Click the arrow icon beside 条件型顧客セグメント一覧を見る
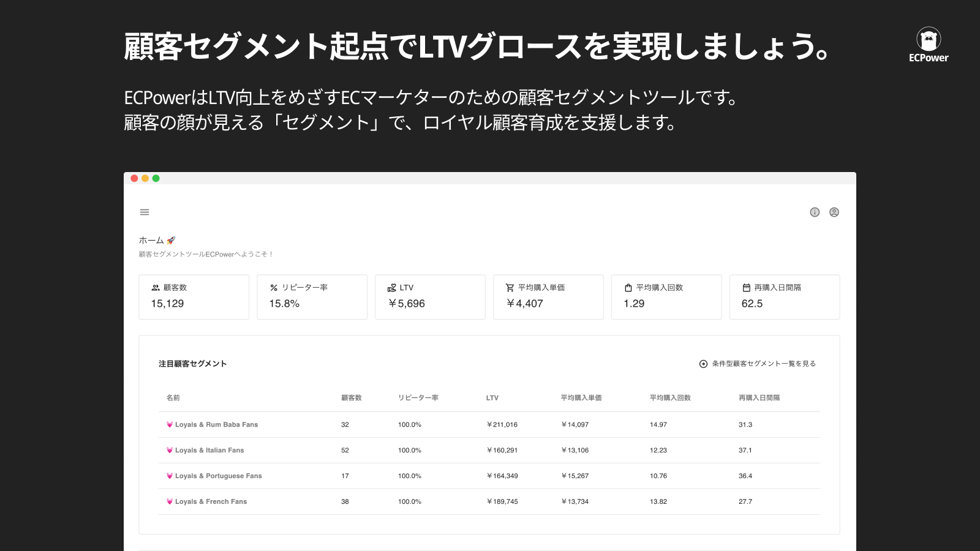This screenshot has width=980, height=551. tap(703, 364)
